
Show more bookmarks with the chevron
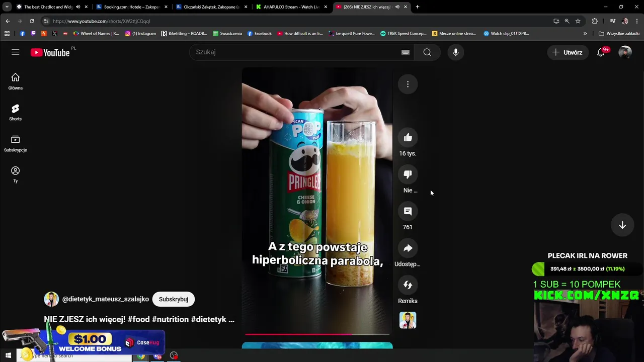click(585, 34)
